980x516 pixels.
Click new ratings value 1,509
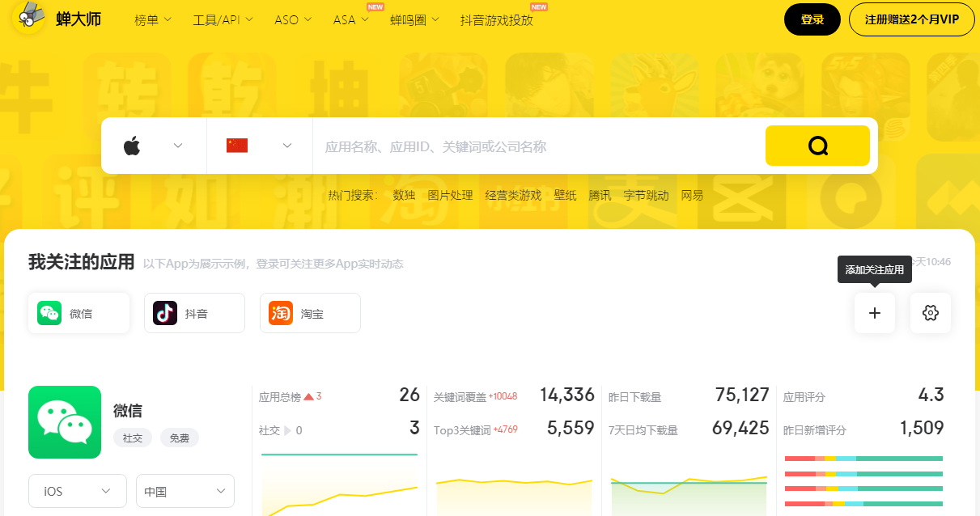[x=922, y=429]
